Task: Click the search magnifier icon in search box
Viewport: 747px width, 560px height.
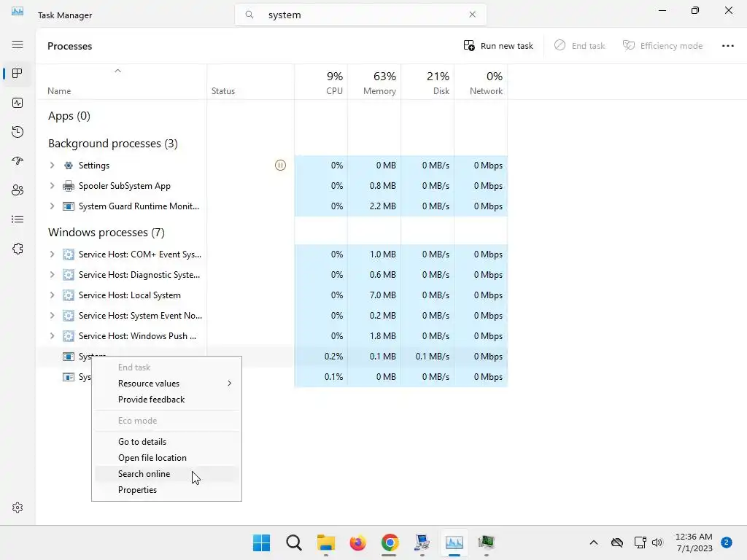Action: pyautogui.click(x=249, y=15)
